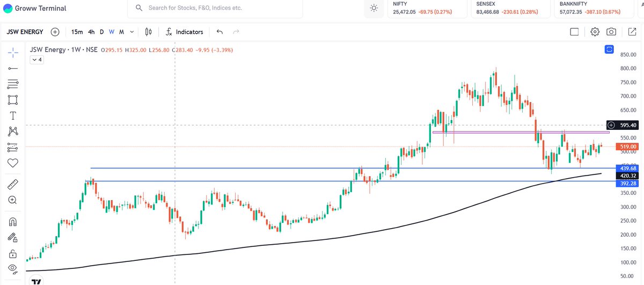Screen dimensions: 644x285
Task: Take a chart snapshot with camera icon
Action: click(x=611, y=32)
